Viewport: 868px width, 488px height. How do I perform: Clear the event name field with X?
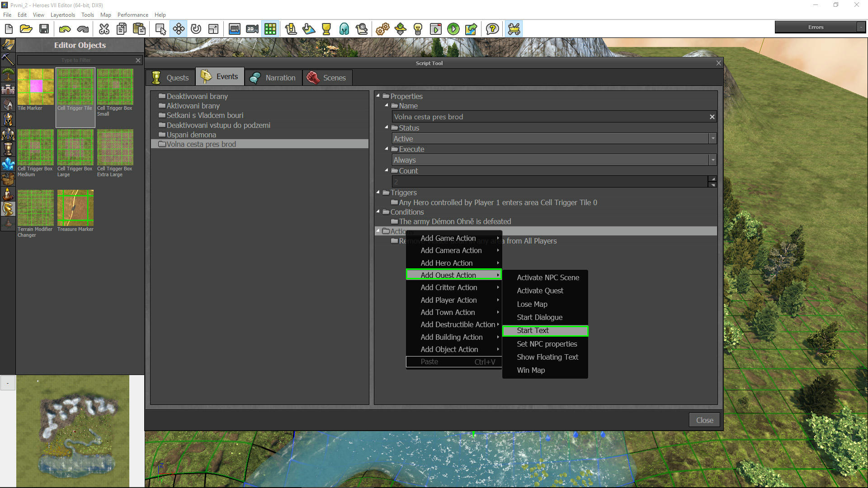(x=712, y=117)
